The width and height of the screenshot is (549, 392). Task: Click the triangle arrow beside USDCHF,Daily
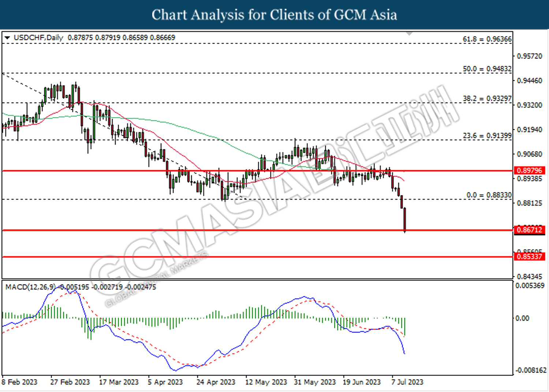click(x=7, y=38)
